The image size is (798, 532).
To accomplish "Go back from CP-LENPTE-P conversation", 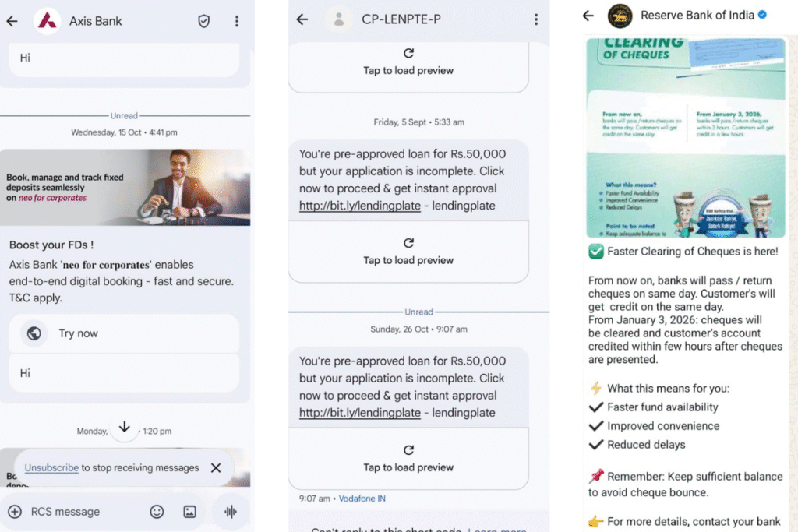I will point(302,19).
